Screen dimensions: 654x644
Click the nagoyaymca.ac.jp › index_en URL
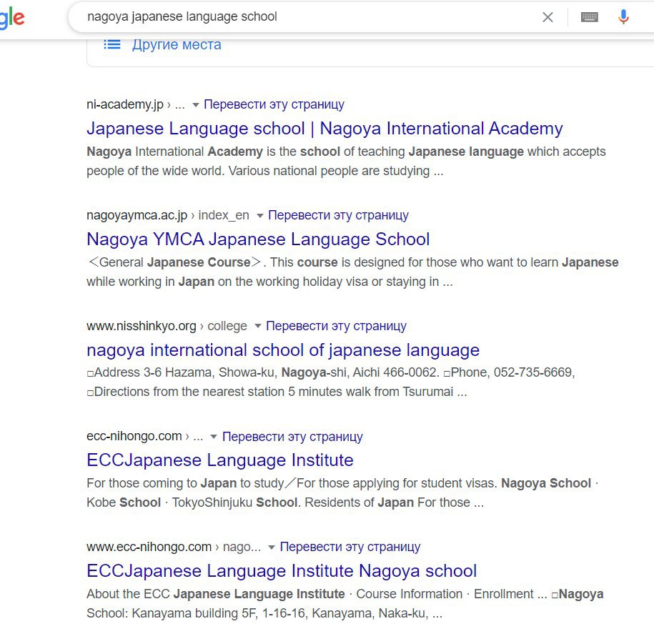(x=168, y=215)
